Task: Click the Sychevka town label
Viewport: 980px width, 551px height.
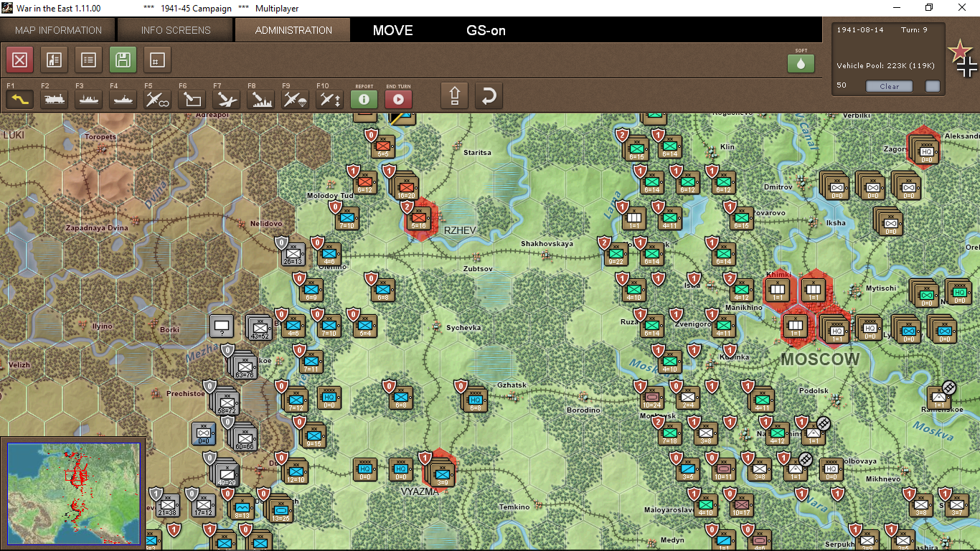Action: pos(463,327)
